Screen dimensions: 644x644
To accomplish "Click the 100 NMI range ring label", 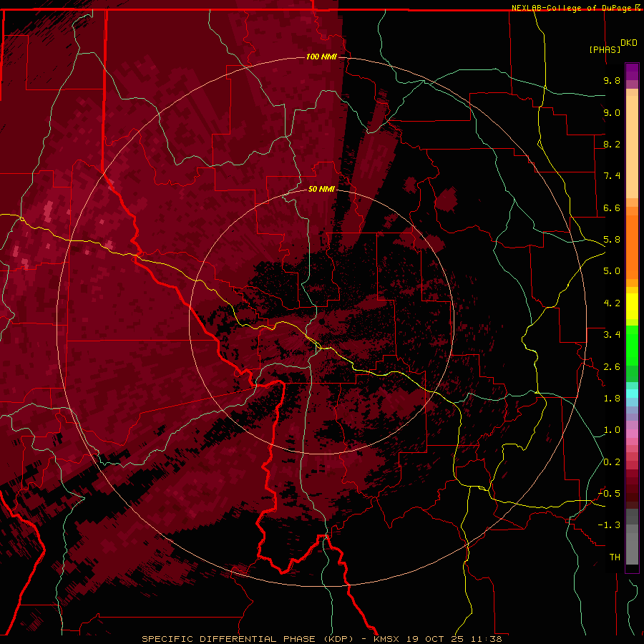I will [x=321, y=57].
